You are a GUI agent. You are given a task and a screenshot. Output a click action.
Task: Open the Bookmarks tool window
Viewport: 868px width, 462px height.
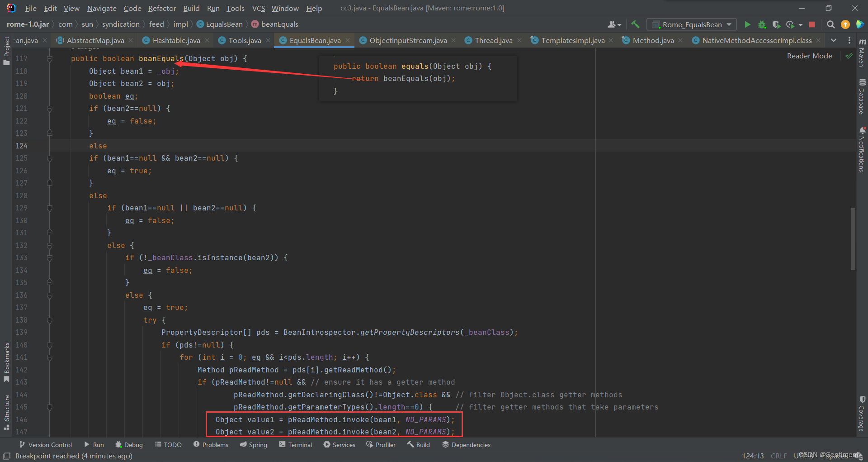(6, 362)
